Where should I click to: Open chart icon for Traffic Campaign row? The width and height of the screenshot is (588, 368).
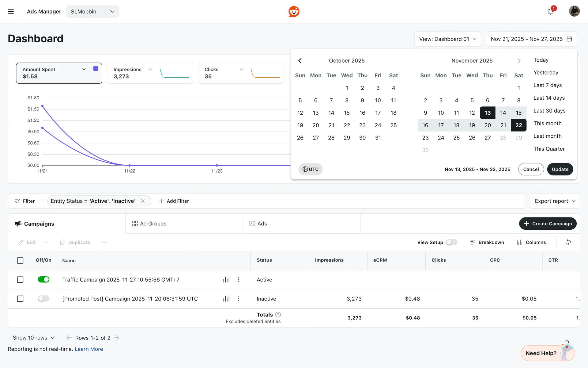click(x=226, y=280)
